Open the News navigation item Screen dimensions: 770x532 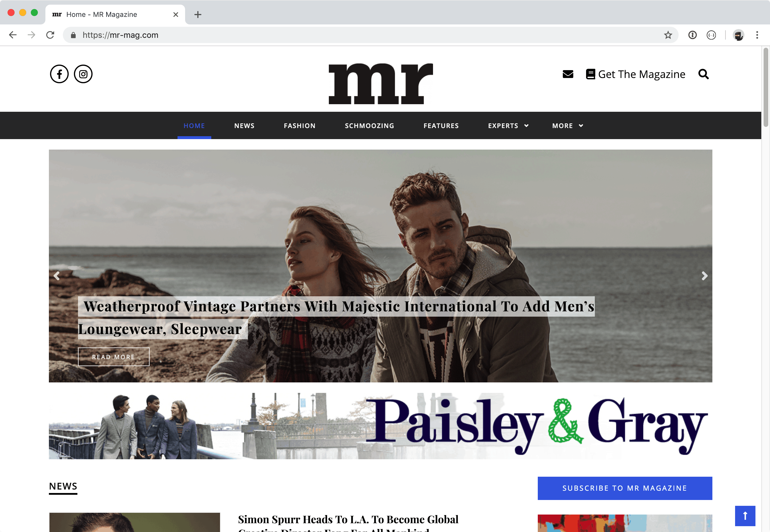click(244, 126)
